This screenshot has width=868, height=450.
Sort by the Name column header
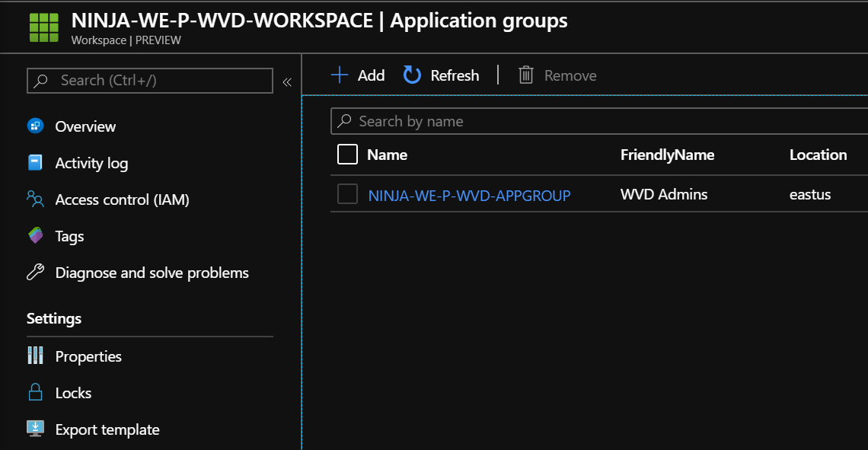pyautogui.click(x=387, y=155)
